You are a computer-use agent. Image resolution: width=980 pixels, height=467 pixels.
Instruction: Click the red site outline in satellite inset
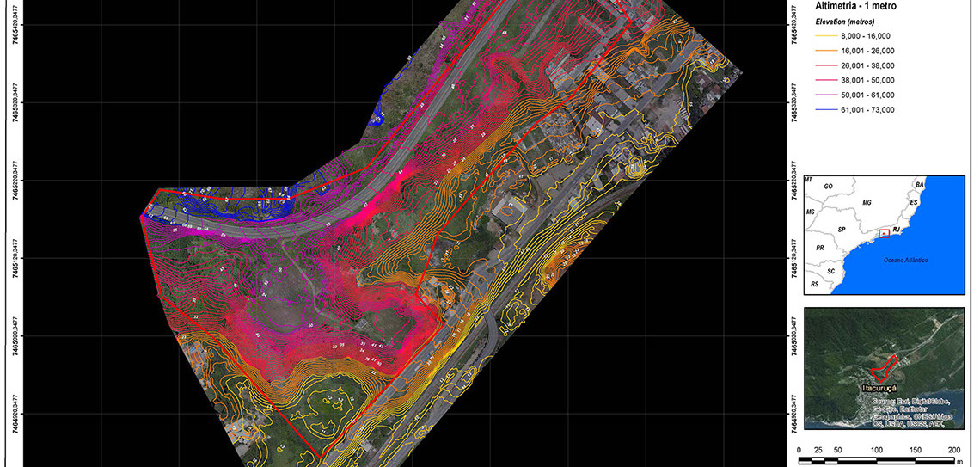[885, 366]
